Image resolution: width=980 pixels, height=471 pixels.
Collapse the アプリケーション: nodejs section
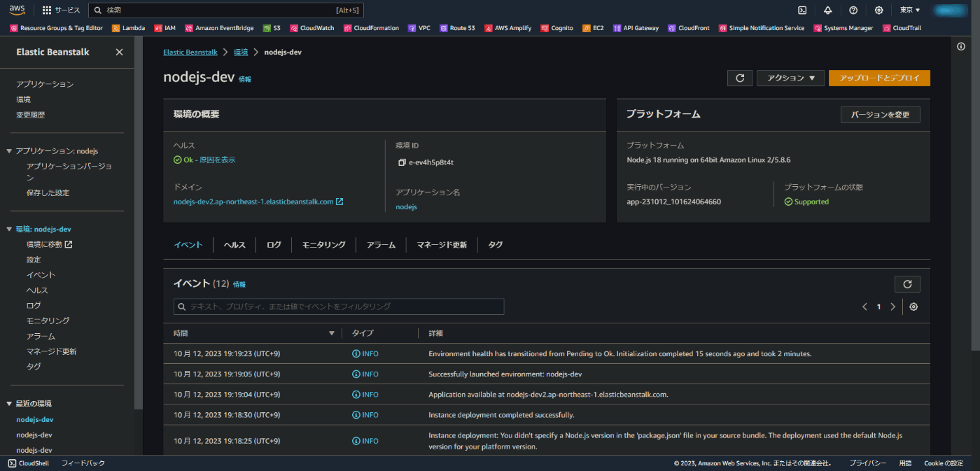tap(9, 151)
